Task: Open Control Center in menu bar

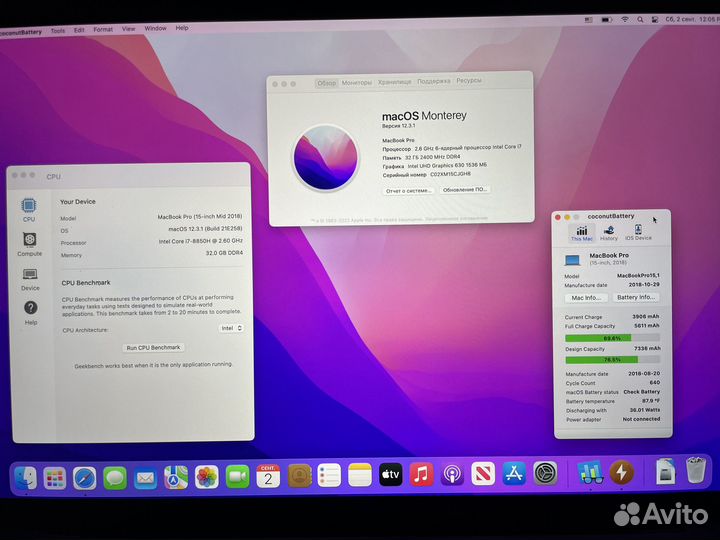Action: (655, 20)
